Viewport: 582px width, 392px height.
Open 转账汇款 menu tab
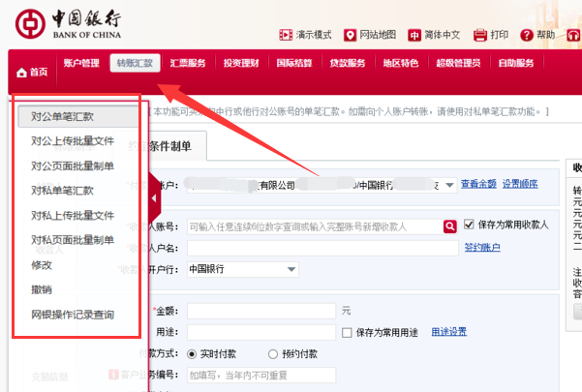coord(134,63)
